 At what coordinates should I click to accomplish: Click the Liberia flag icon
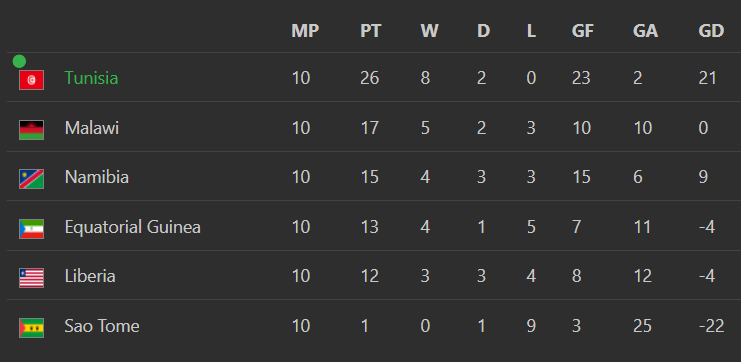point(31,278)
